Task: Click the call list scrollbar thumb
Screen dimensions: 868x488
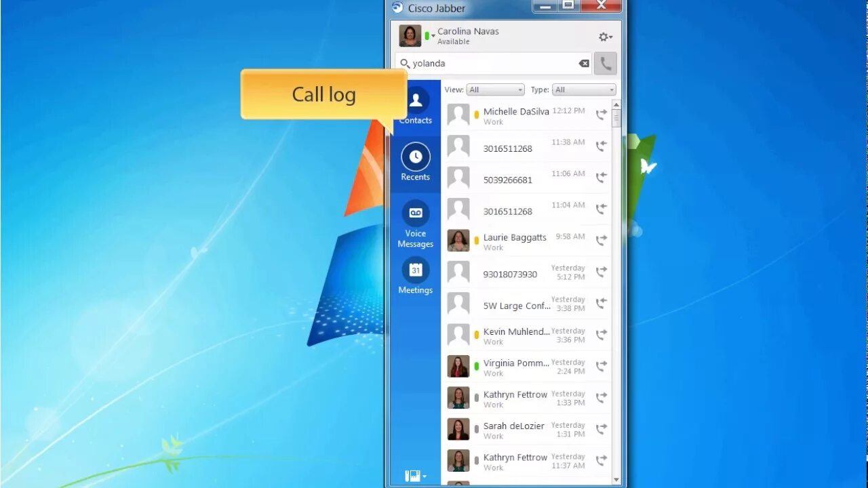Action: [616, 118]
